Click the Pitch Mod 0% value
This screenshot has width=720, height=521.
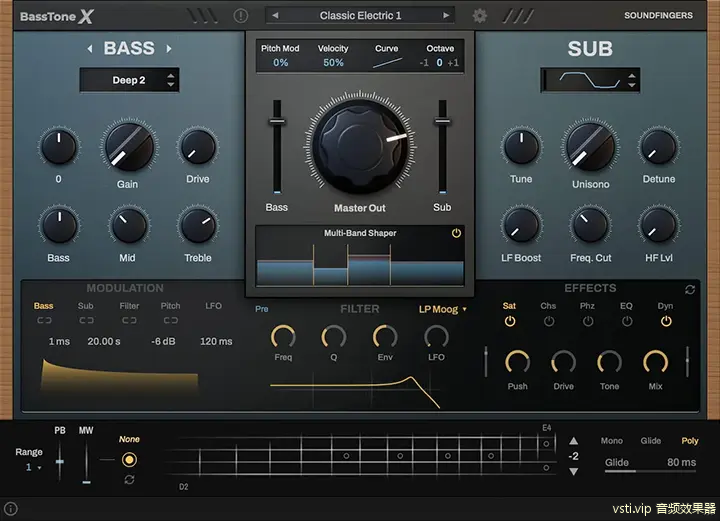[281, 62]
